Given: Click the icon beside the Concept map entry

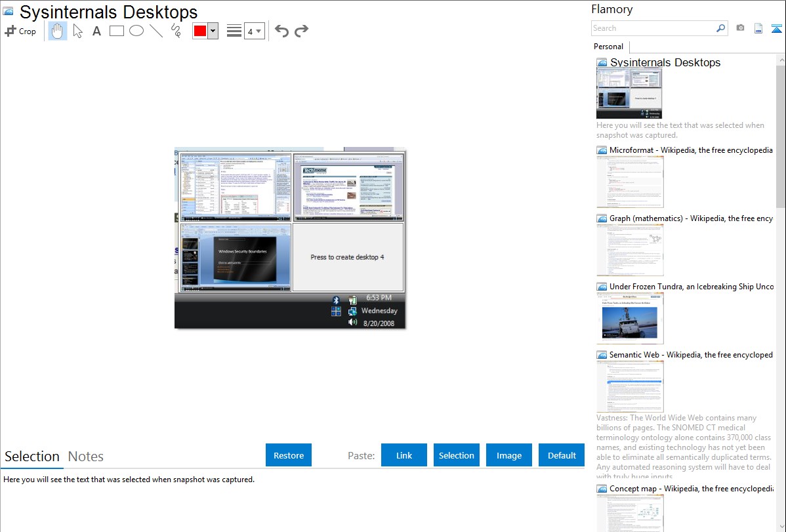Looking at the screenshot, I should tap(602, 489).
